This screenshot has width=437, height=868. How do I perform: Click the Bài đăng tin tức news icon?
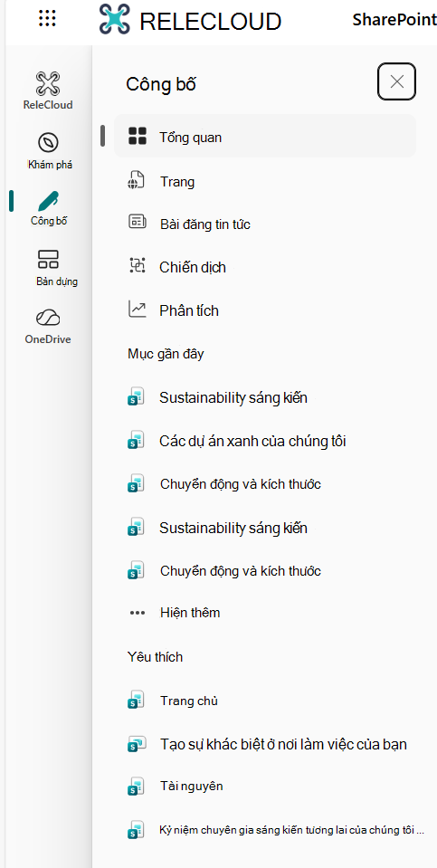pos(137,223)
